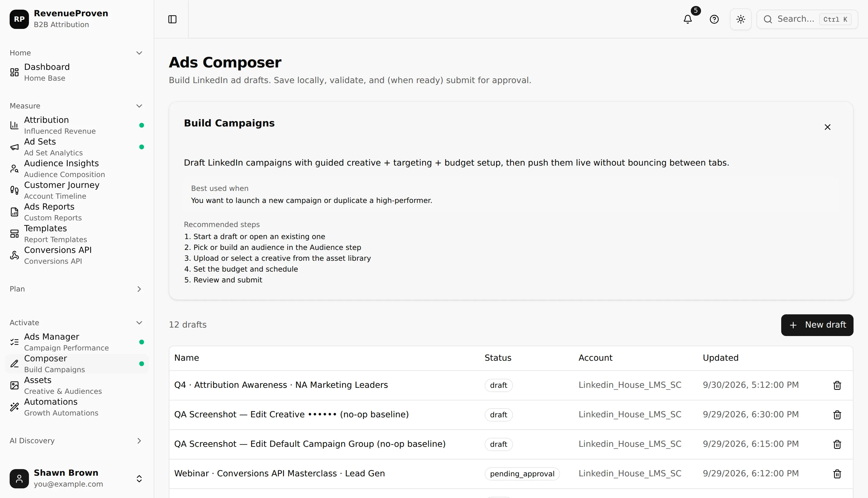The height and width of the screenshot is (498, 868).
Task: Focus the Search field
Action: (x=807, y=19)
